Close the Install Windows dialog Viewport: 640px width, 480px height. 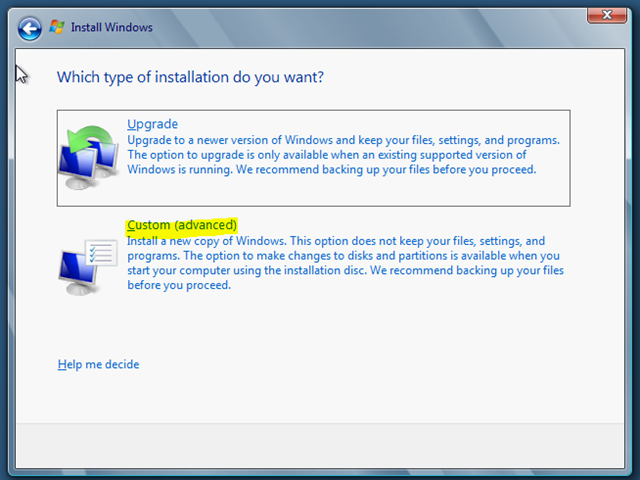[607, 15]
